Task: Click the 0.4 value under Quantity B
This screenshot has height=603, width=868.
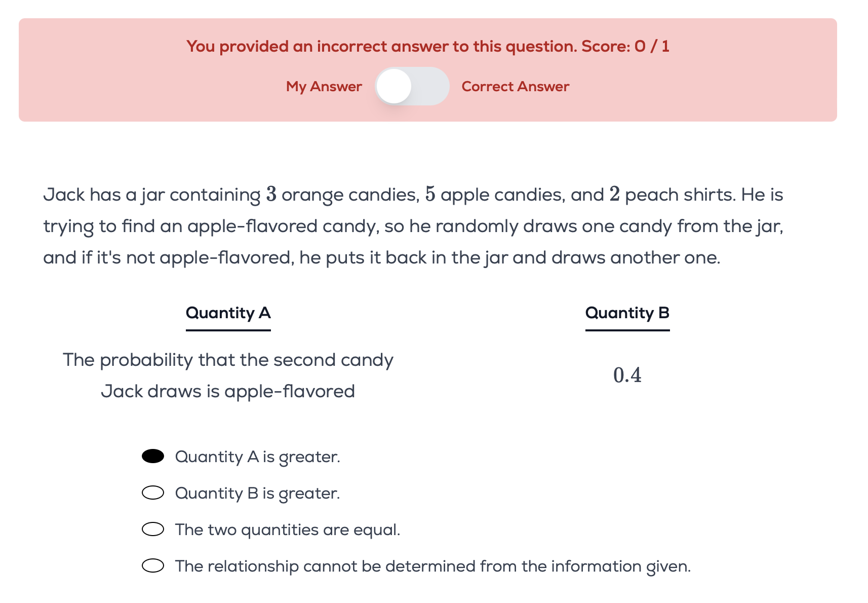Action: point(627,375)
